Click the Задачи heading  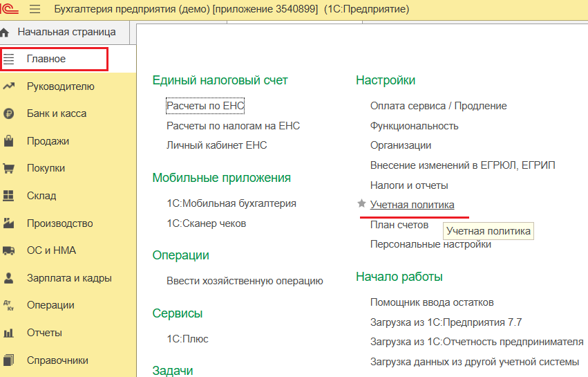coord(173,371)
